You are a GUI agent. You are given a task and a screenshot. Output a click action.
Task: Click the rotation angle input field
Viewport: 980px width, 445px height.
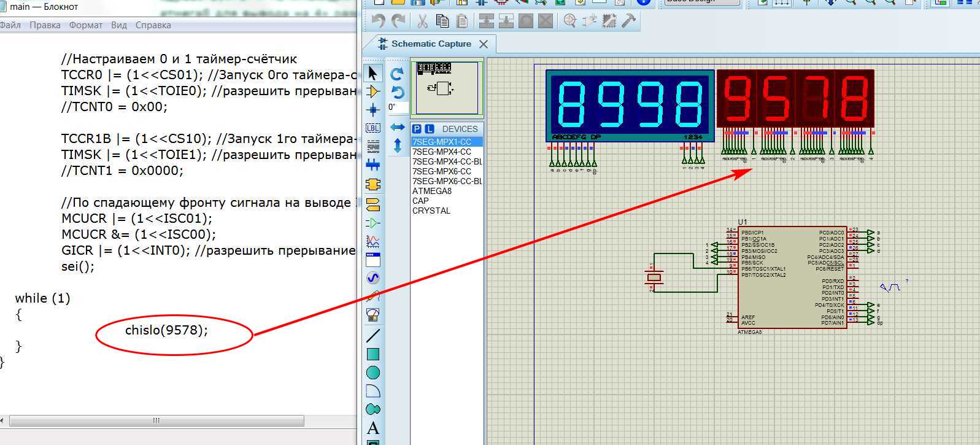click(x=396, y=107)
